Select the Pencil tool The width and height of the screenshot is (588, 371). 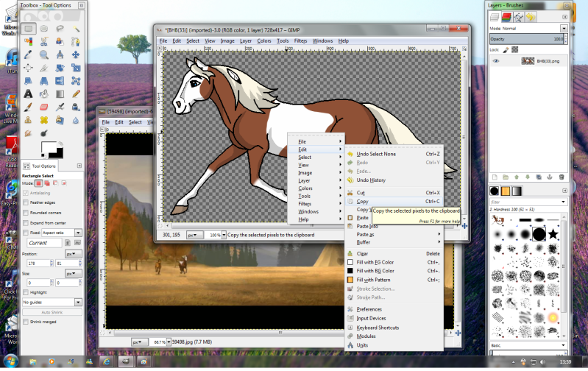[76, 93]
